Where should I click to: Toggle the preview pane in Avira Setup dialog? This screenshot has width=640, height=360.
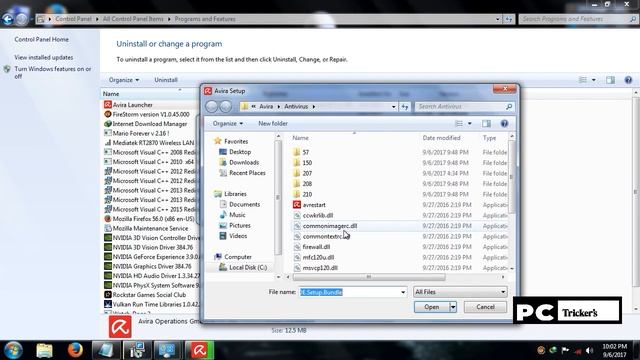(486, 123)
